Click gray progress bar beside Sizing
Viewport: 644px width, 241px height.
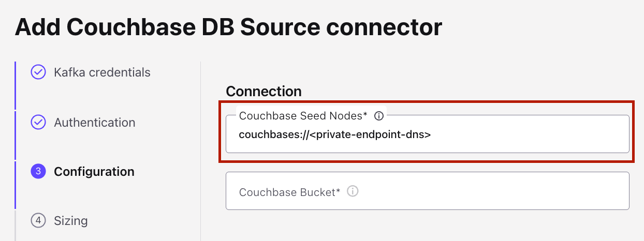point(16,225)
